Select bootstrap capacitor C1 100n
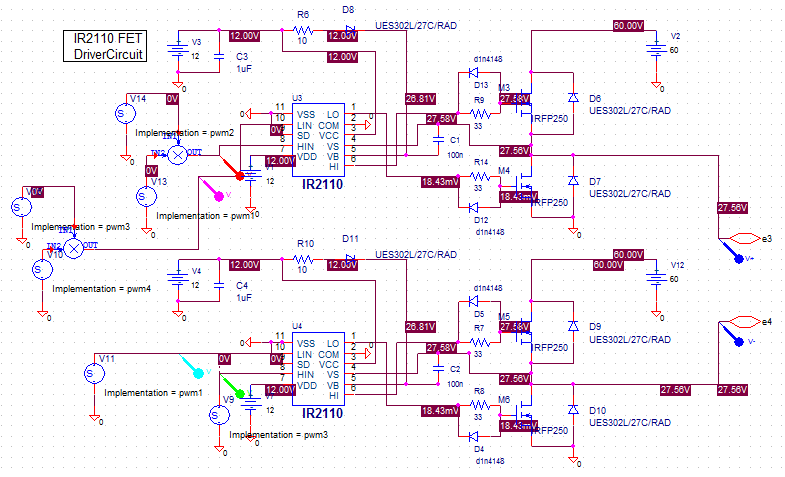The width and height of the screenshot is (785, 477). [438, 140]
